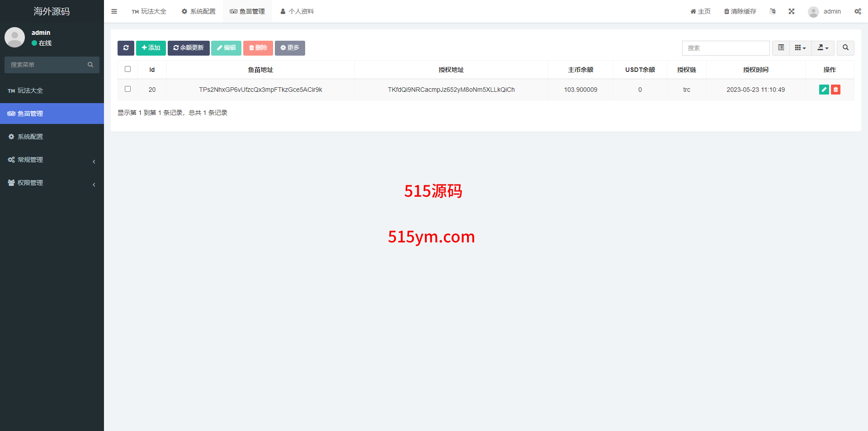Viewport: 868px width, 431px height.
Task: Click the green 添加 button
Action: coord(151,48)
